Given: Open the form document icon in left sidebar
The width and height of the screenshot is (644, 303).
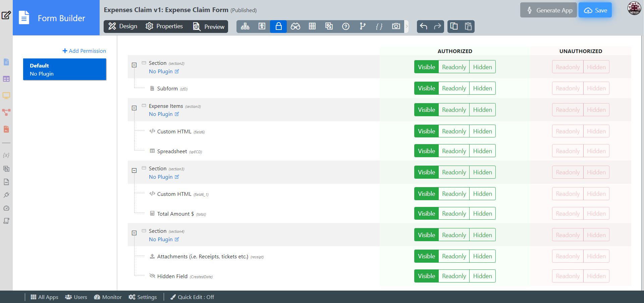Looking at the screenshot, I should [x=6, y=62].
